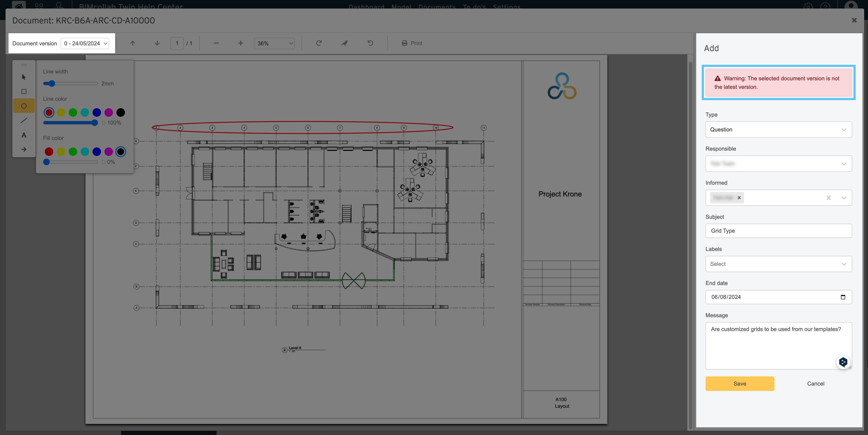868x435 pixels.
Task: Choose red line color
Action: point(49,112)
